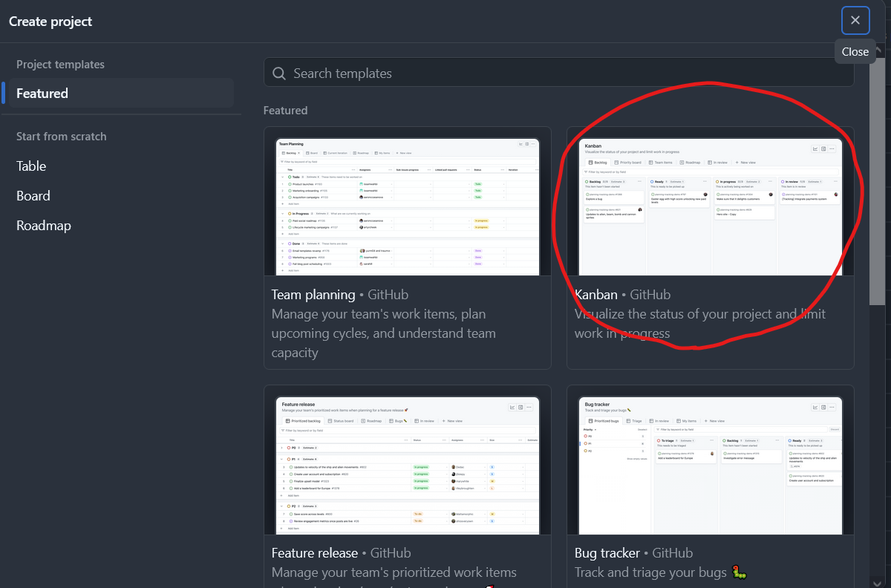Select Featured in Project templates sidebar
This screenshot has width=891, height=588.
click(42, 94)
